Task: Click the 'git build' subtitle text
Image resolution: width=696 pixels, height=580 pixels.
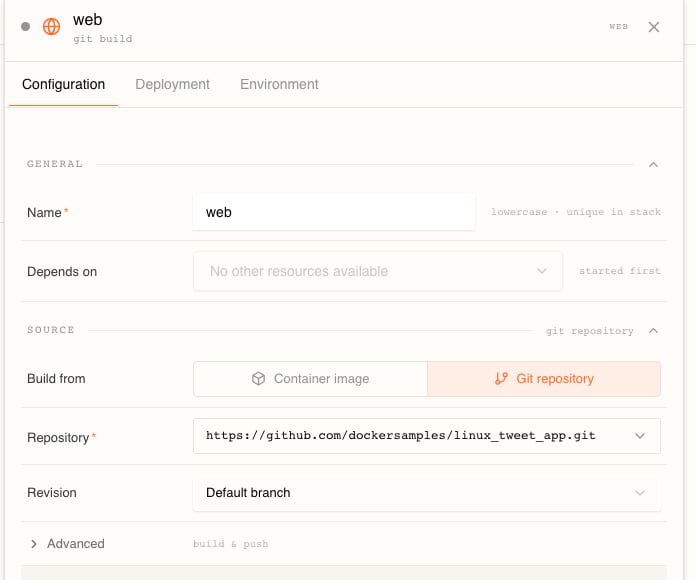Action: coord(103,39)
